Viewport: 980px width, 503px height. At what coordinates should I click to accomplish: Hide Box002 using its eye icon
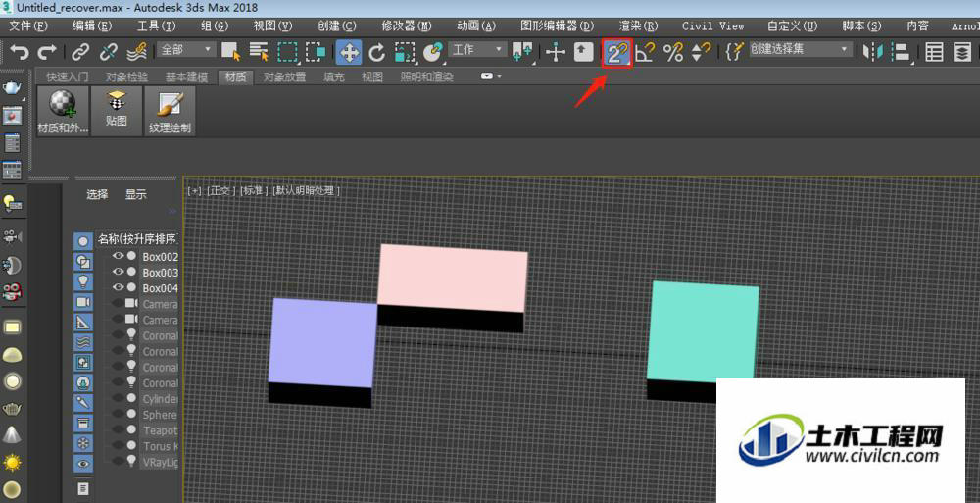(119, 256)
